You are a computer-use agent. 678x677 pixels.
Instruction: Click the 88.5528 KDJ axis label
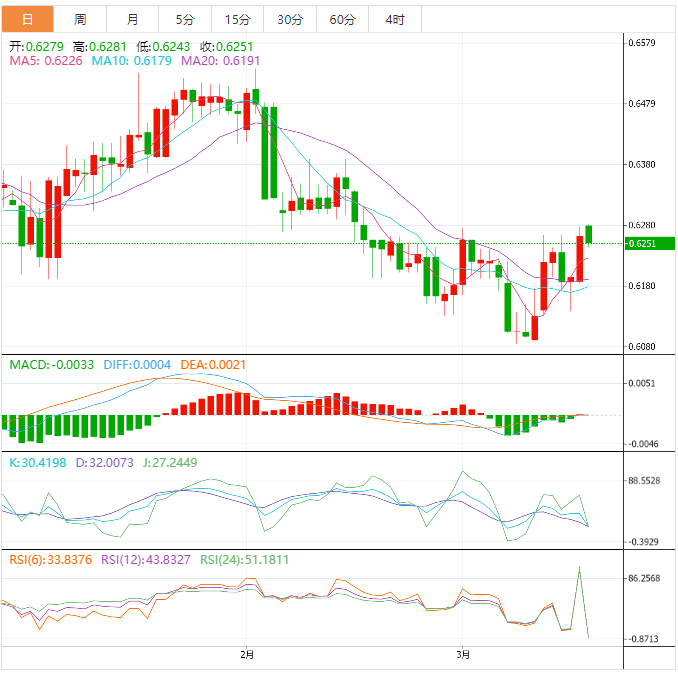(x=644, y=481)
